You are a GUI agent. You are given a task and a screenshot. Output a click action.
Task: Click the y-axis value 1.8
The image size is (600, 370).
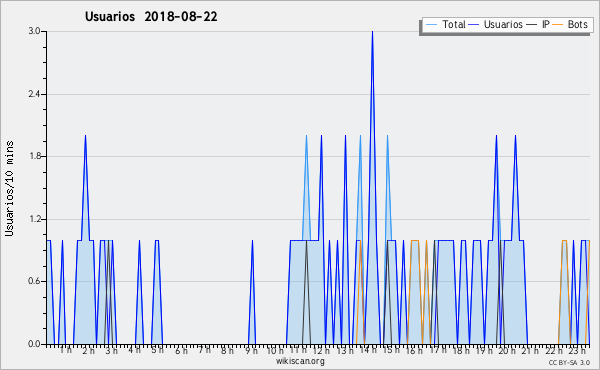click(34, 156)
